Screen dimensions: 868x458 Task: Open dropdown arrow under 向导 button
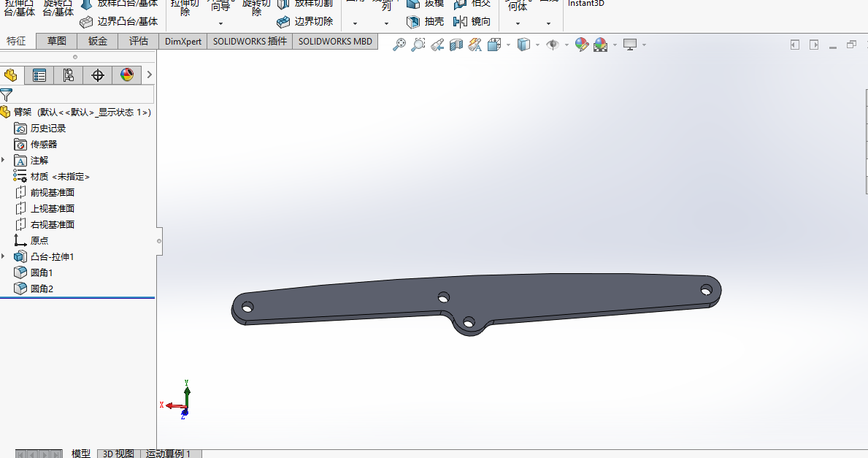tap(221, 24)
